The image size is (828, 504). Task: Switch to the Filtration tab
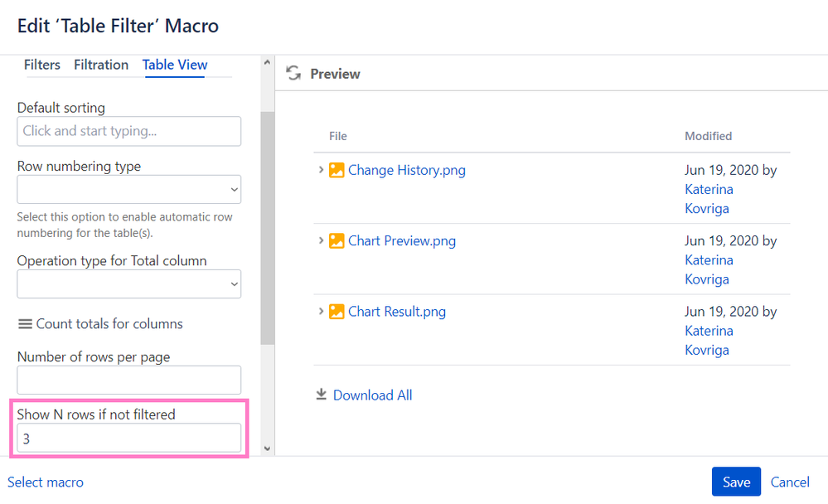point(101,65)
